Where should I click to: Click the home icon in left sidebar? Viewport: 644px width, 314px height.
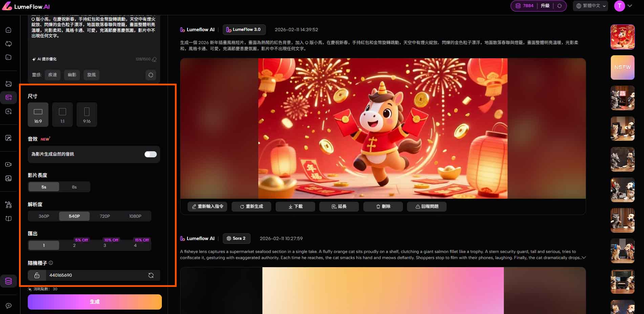coord(8,30)
